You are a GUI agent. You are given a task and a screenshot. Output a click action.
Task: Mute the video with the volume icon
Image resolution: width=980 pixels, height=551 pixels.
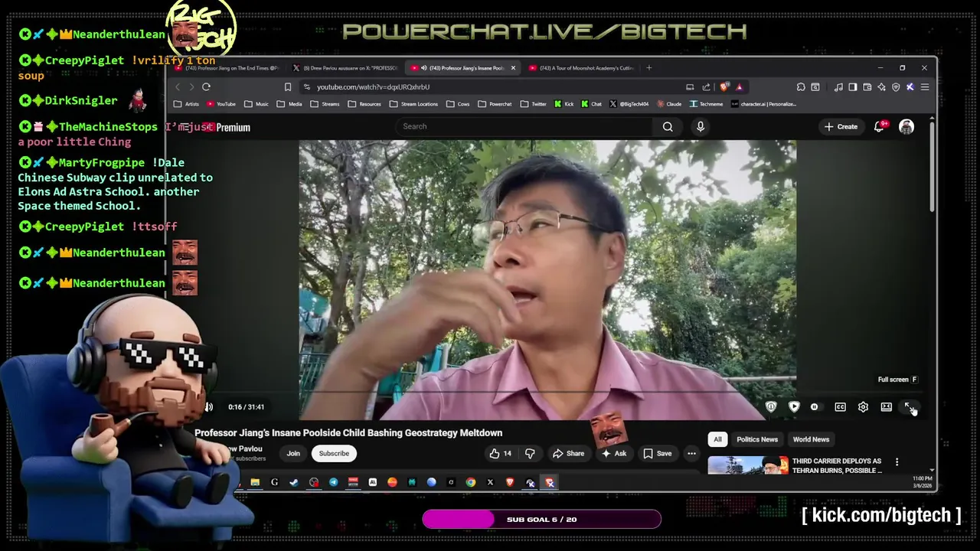pos(208,407)
